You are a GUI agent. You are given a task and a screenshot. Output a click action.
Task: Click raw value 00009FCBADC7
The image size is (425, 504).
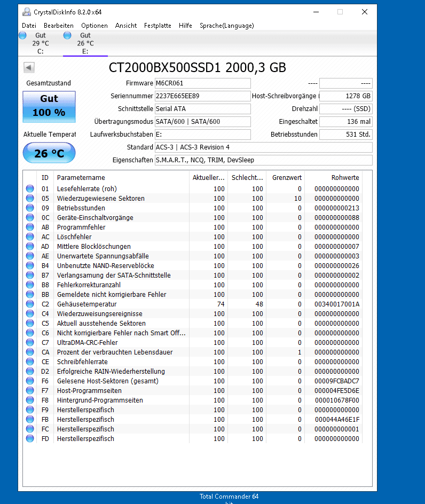click(x=336, y=381)
